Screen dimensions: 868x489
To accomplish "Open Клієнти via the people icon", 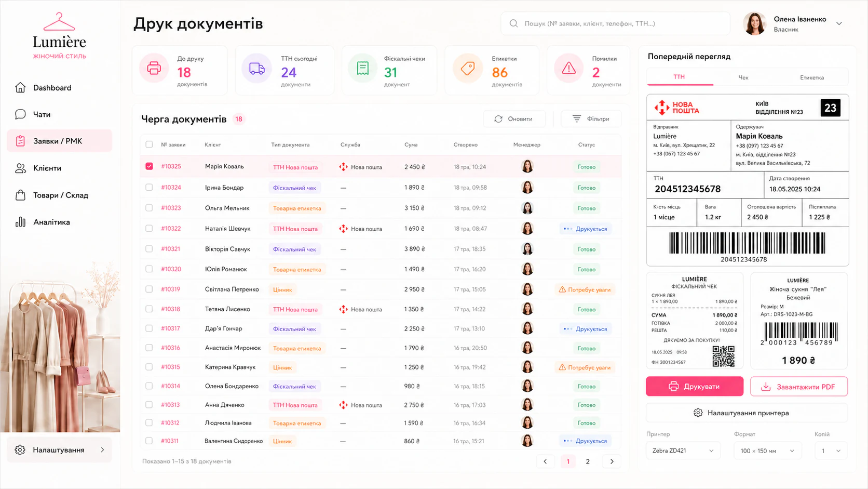I will point(20,168).
